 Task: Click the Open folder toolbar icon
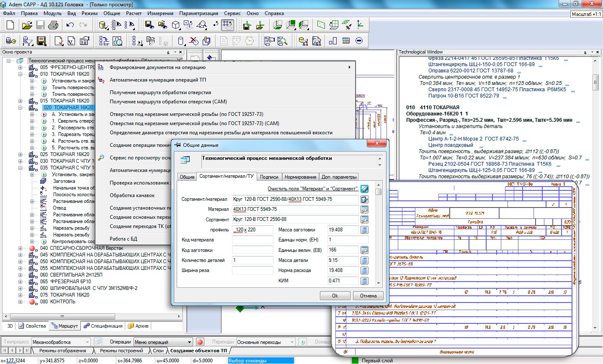pos(27,25)
